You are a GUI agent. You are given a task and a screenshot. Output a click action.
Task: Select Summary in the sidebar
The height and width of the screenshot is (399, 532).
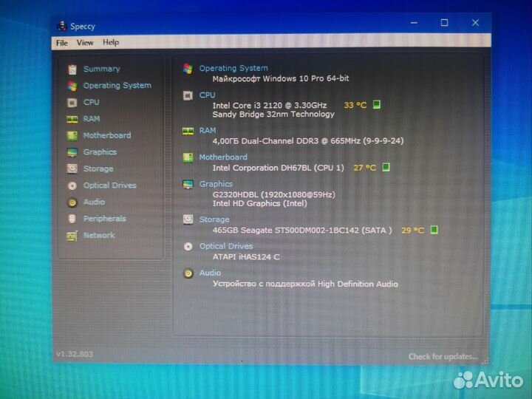(x=102, y=69)
